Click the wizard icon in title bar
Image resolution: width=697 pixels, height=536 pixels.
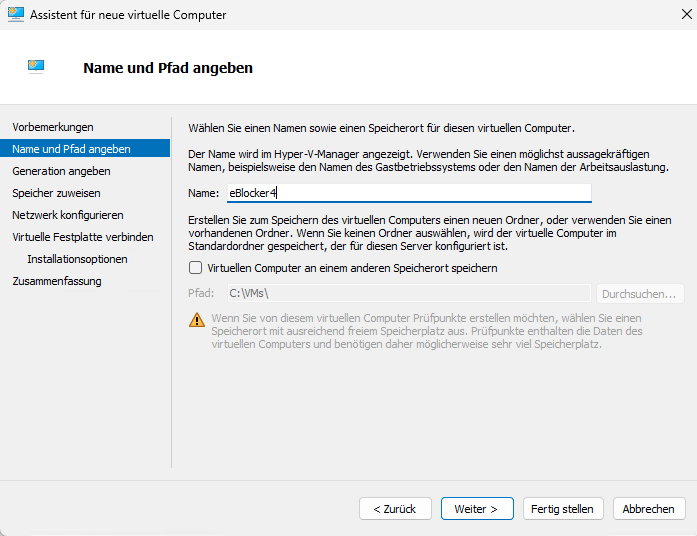point(16,15)
